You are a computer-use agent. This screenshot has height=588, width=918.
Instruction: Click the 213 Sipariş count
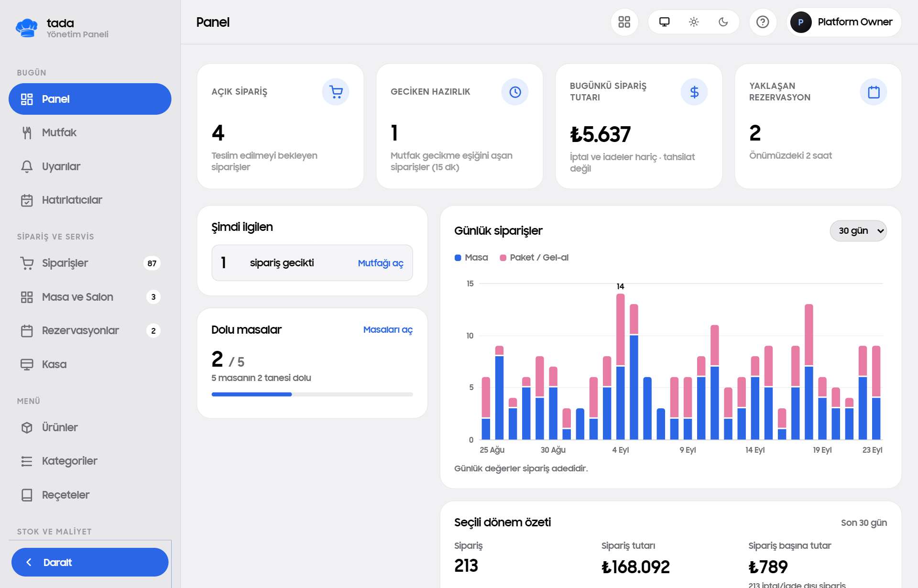pos(466,566)
